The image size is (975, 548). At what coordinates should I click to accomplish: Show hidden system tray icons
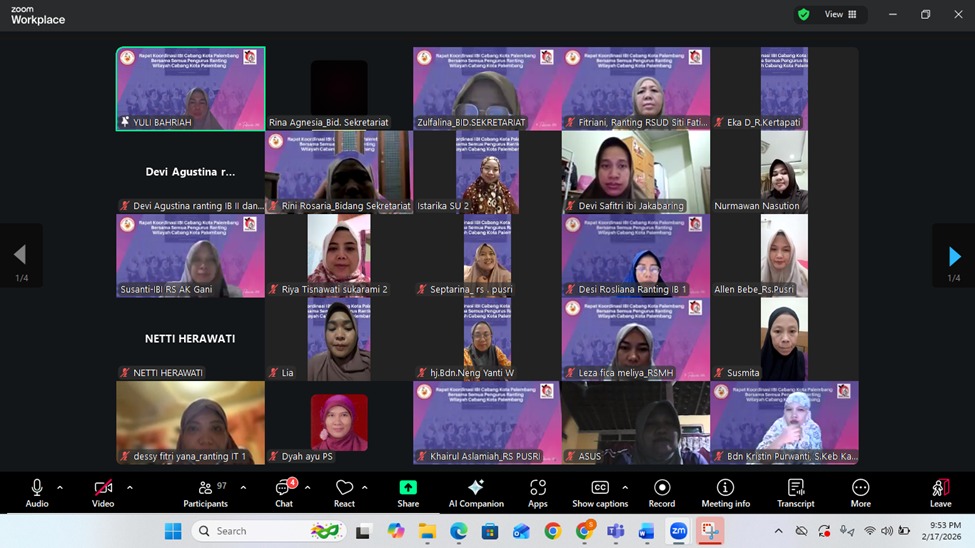[x=779, y=531]
